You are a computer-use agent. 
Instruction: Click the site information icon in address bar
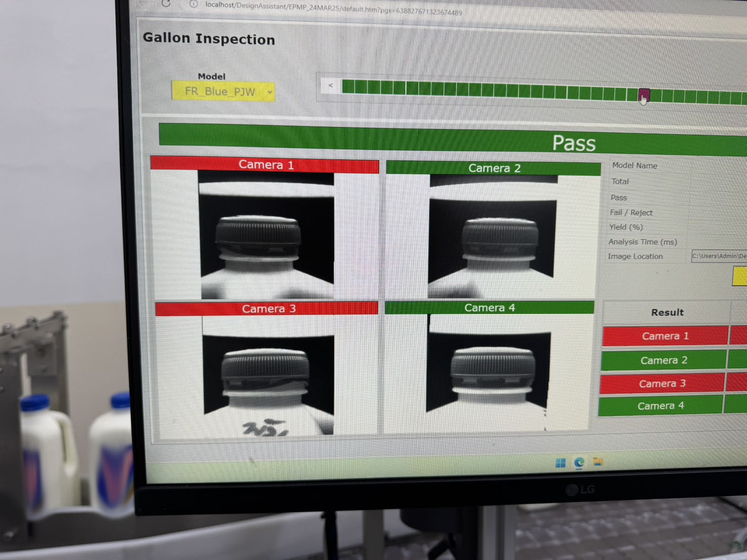(x=193, y=4)
